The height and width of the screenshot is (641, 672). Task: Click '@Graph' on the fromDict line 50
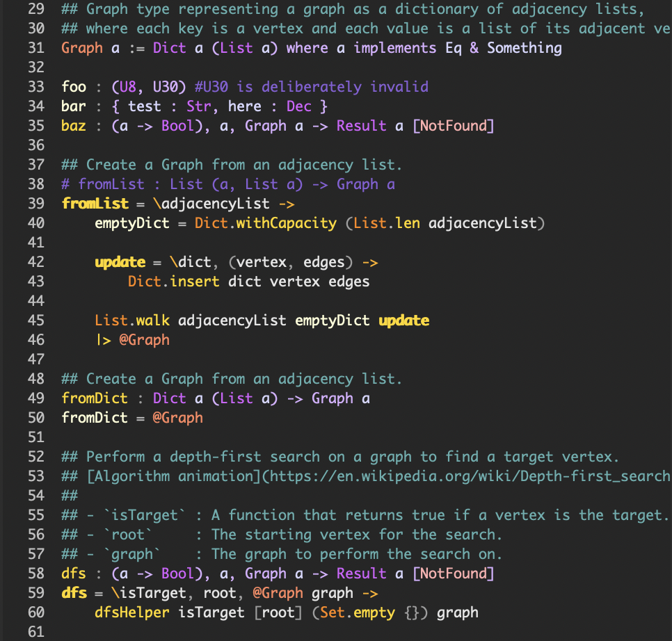(x=178, y=418)
